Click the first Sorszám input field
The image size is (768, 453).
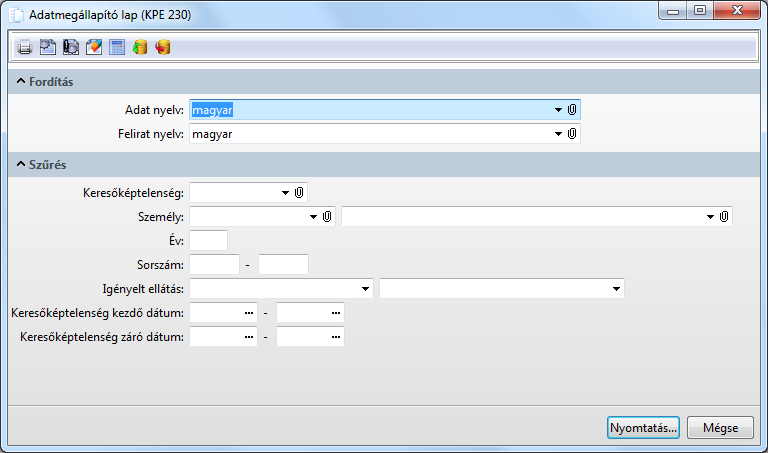215,264
